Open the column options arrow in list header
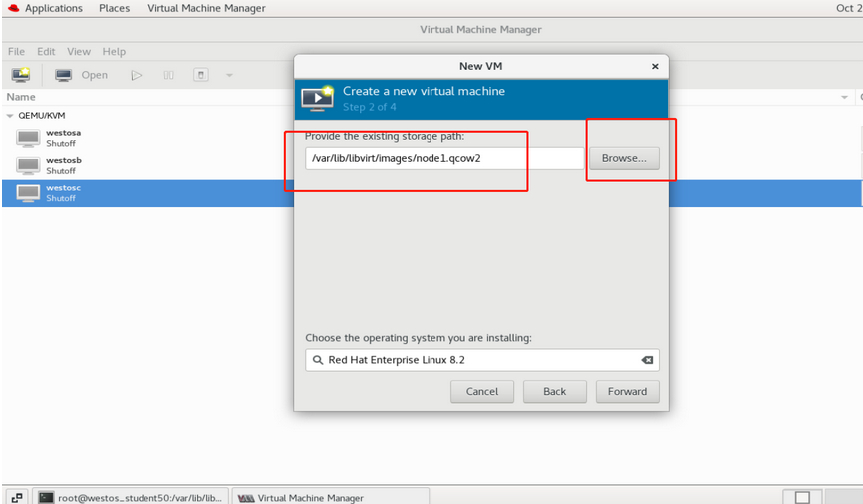The width and height of the screenshot is (863, 504). (844, 97)
